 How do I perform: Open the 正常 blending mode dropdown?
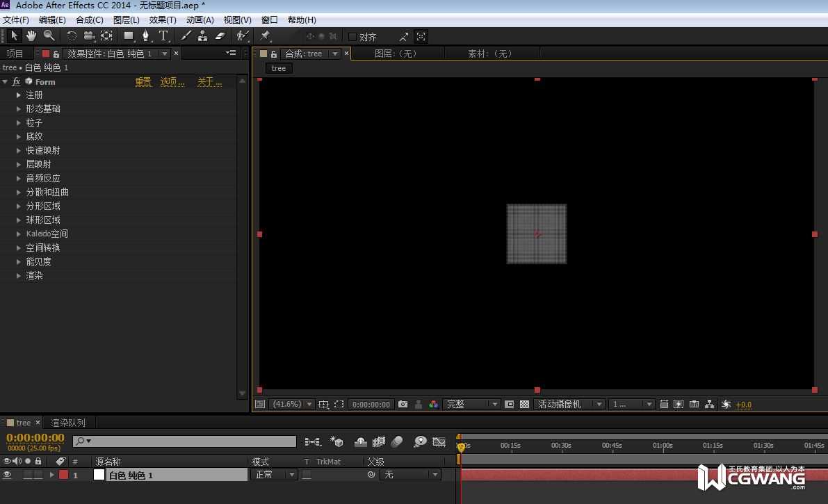coord(273,475)
